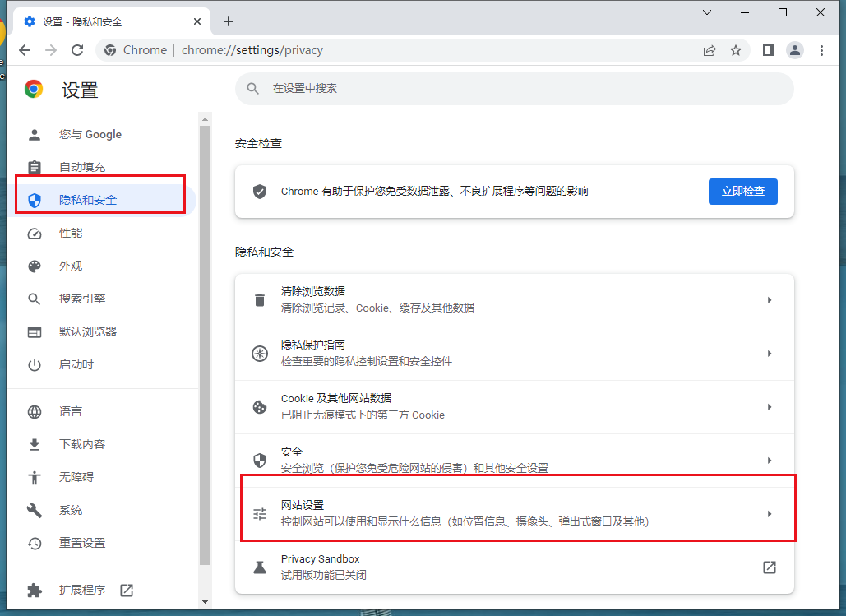Open Chrome's three-dot menu
Image resolution: width=846 pixels, height=616 pixels.
click(x=821, y=50)
